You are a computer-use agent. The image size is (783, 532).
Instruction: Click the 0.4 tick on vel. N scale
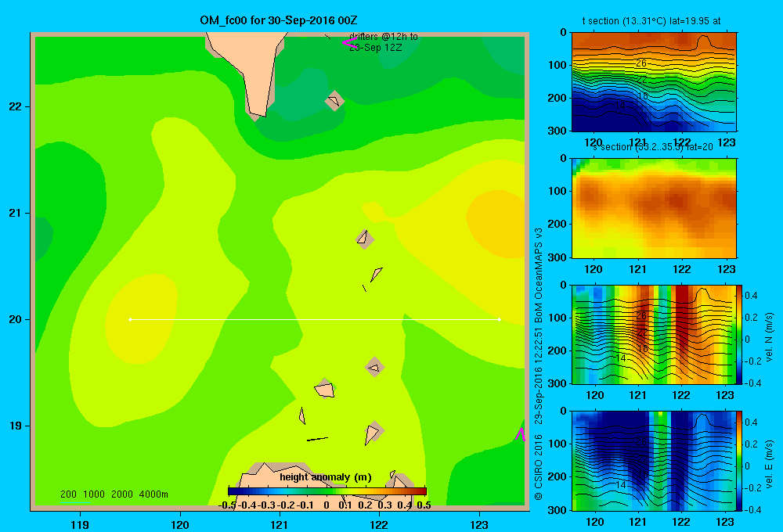click(752, 296)
